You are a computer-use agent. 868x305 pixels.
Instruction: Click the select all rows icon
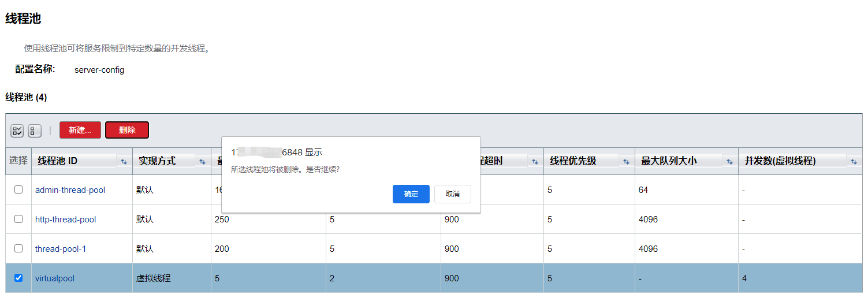point(17,131)
